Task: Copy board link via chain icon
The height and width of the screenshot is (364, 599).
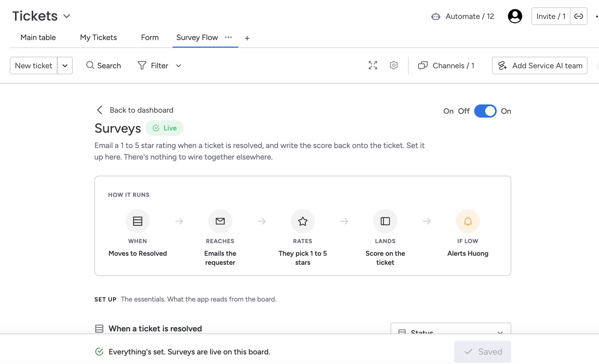Action: [x=578, y=16]
